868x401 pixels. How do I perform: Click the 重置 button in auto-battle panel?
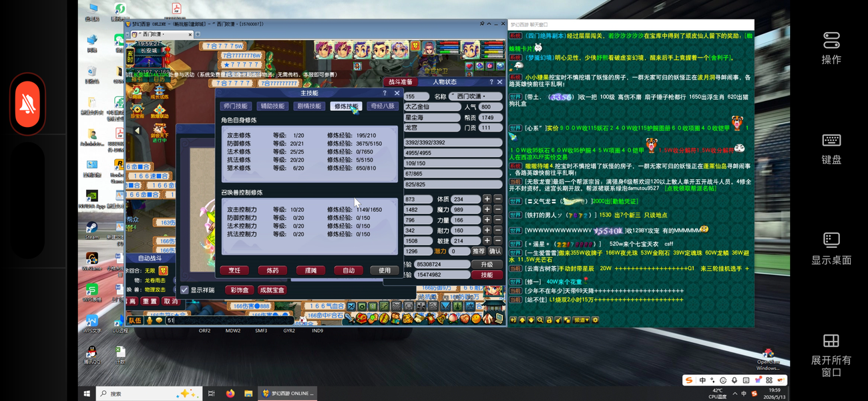(150, 302)
